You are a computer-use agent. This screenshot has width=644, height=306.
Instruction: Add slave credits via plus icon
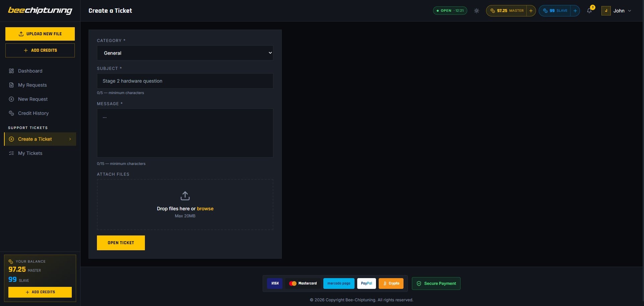tap(575, 11)
